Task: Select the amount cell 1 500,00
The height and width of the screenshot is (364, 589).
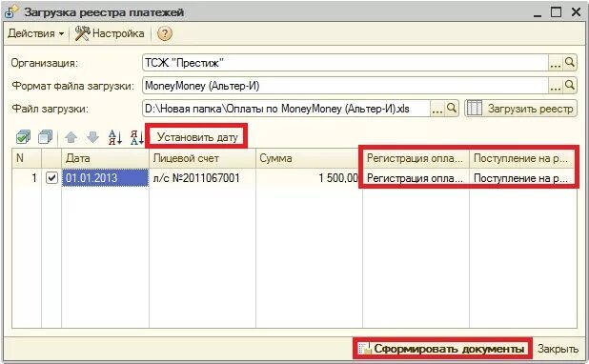Action: (309, 177)
